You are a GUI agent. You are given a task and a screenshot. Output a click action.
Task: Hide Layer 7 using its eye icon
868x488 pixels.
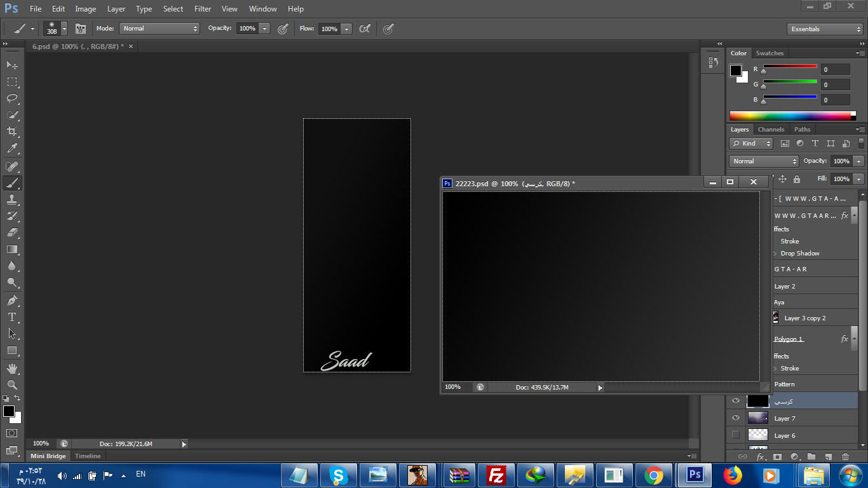pyautogui.click(x=736, y=418)
